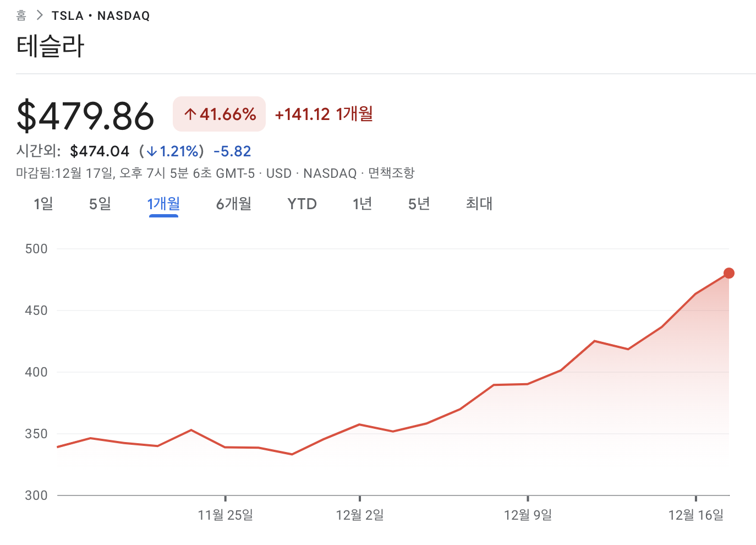Click the 12월 16일 date label
The height and width of the screenshot is (545, 756).
click(x=696, y=515)
